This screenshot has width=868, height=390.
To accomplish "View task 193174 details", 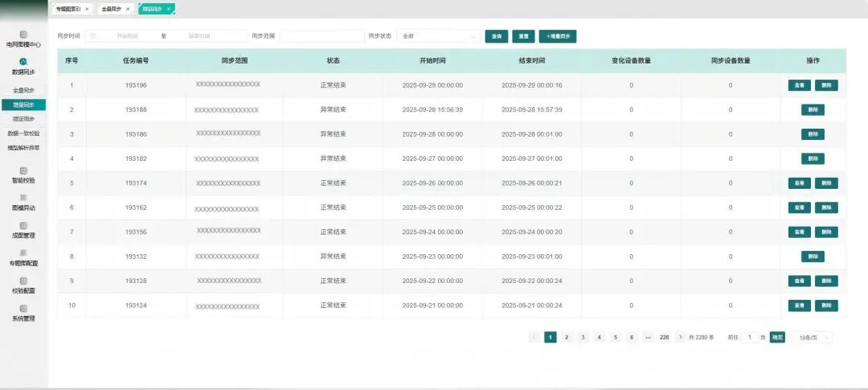I will click(x=800, y=183).
